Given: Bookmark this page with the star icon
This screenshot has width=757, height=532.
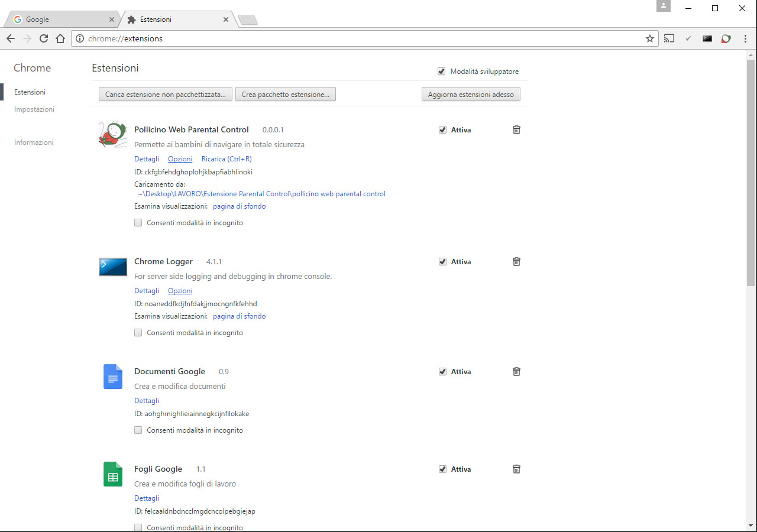Looking at the screenshot, I should tap(650, 38).
